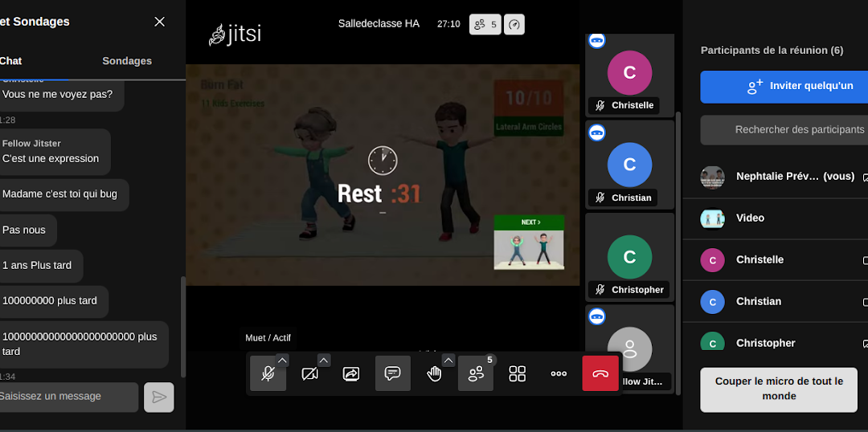868x432 pixels.
Task: Click the Jitsi logo
Action: pyautogui.click(x=235, y=35)
